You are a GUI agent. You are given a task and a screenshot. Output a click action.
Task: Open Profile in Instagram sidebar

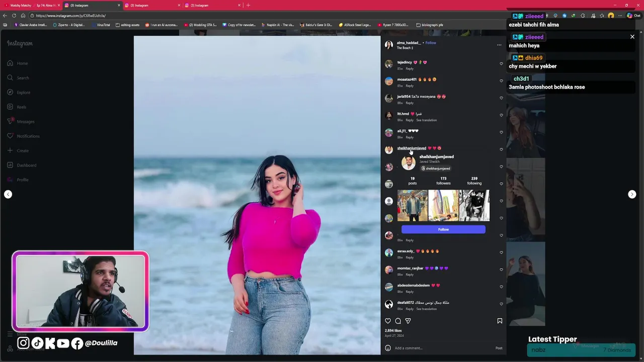(18, 180)
